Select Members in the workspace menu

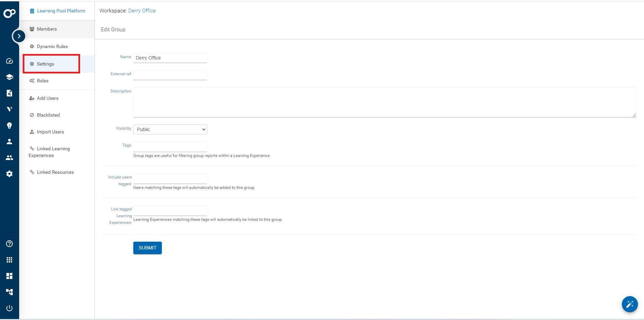point(47,29)
